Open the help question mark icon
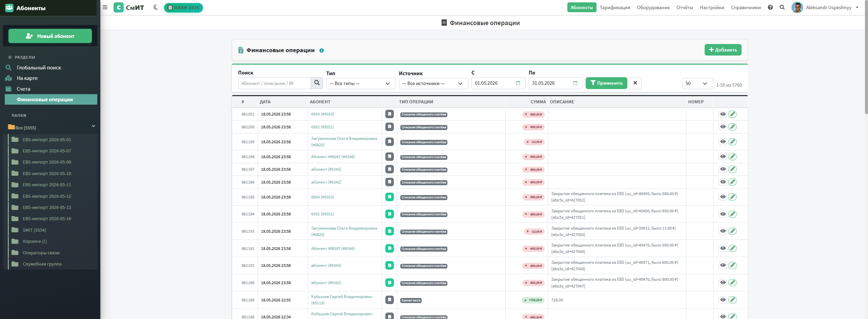The height and width of the screenshot is (319, 868). click(x=770, y=7)
